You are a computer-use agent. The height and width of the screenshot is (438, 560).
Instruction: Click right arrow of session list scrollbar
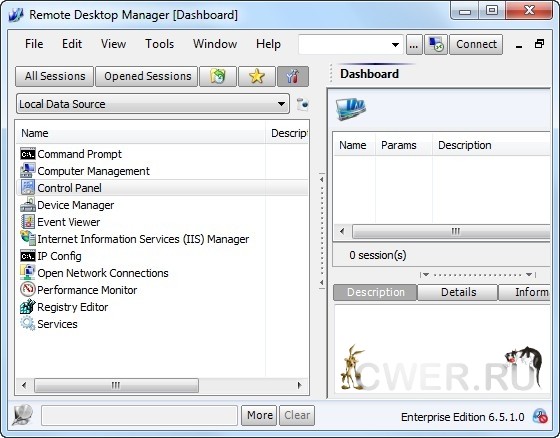[x=299, y=385]
